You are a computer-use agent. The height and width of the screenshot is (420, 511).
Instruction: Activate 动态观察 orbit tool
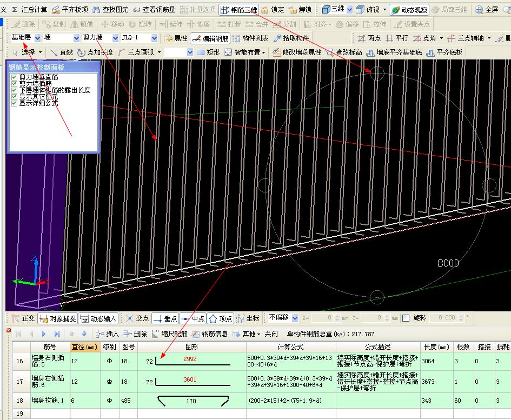409,10
